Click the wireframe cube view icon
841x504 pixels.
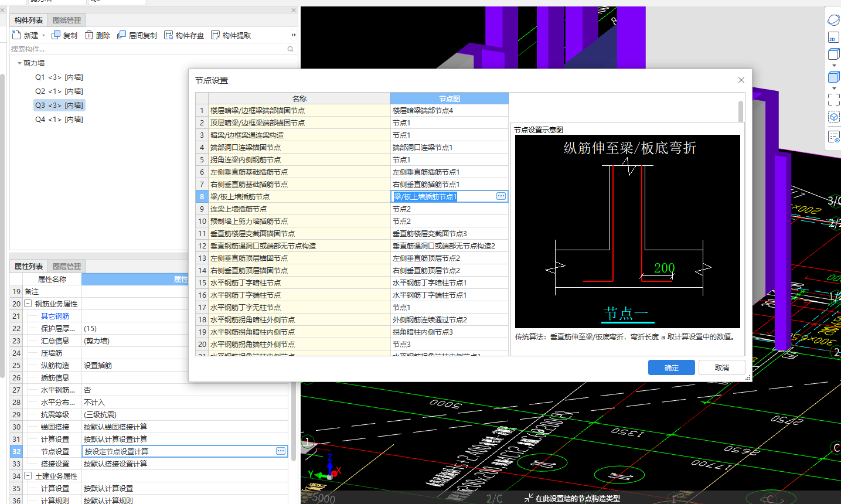(x=833, y=54)
